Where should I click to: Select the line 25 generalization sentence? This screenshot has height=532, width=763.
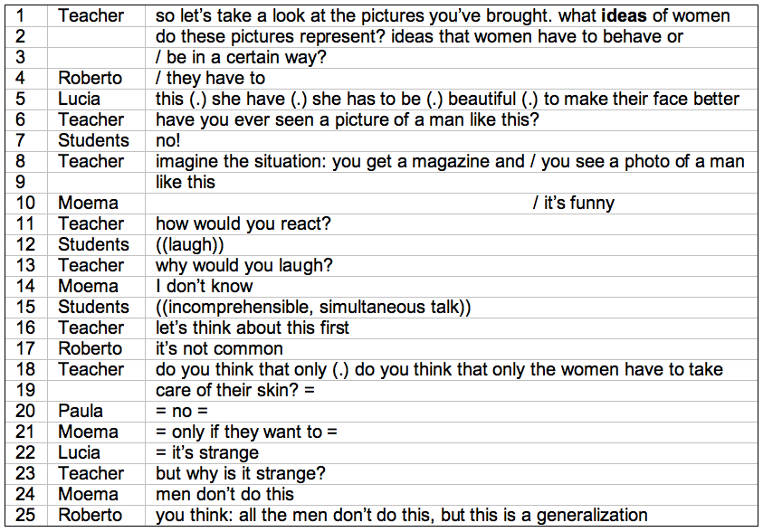pyautogui.click(x=402, y=516)
